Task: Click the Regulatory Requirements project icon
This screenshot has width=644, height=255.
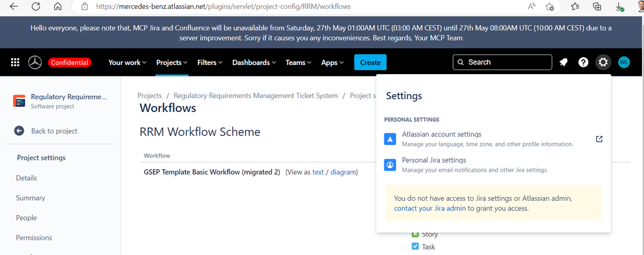Action: [19, 101]
